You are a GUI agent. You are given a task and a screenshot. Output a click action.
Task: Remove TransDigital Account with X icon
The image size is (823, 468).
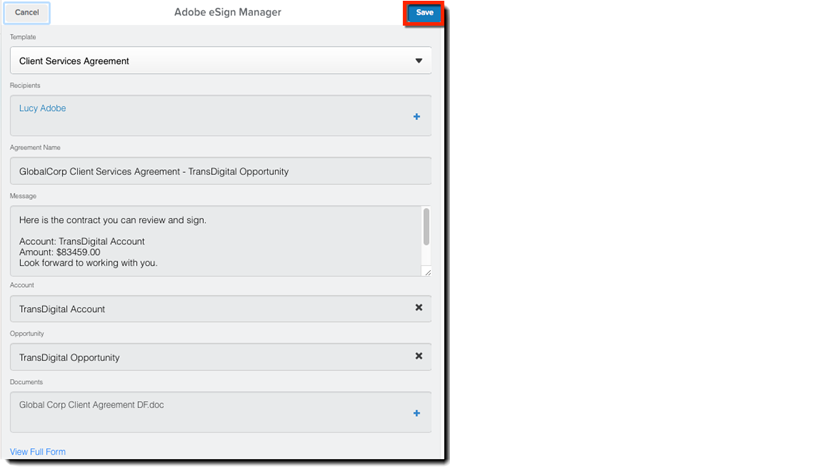pos(418,308)
